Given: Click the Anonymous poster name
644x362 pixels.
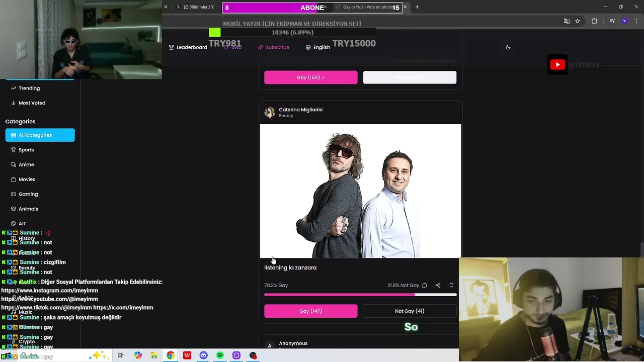Looking at the screenshot, I should (x=293, y=343).
